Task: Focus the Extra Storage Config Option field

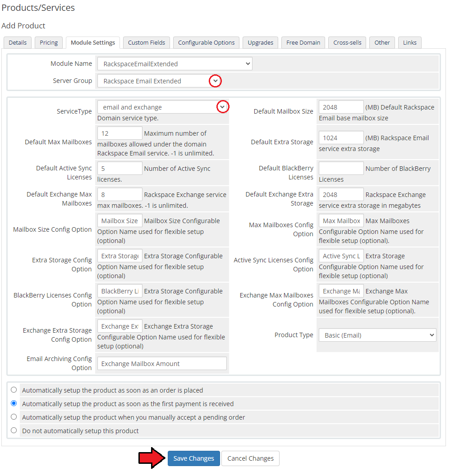Action: (119, 256)
